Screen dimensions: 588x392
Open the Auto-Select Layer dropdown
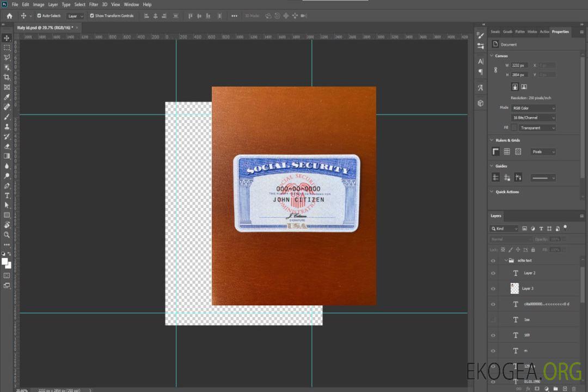[75, 16]
